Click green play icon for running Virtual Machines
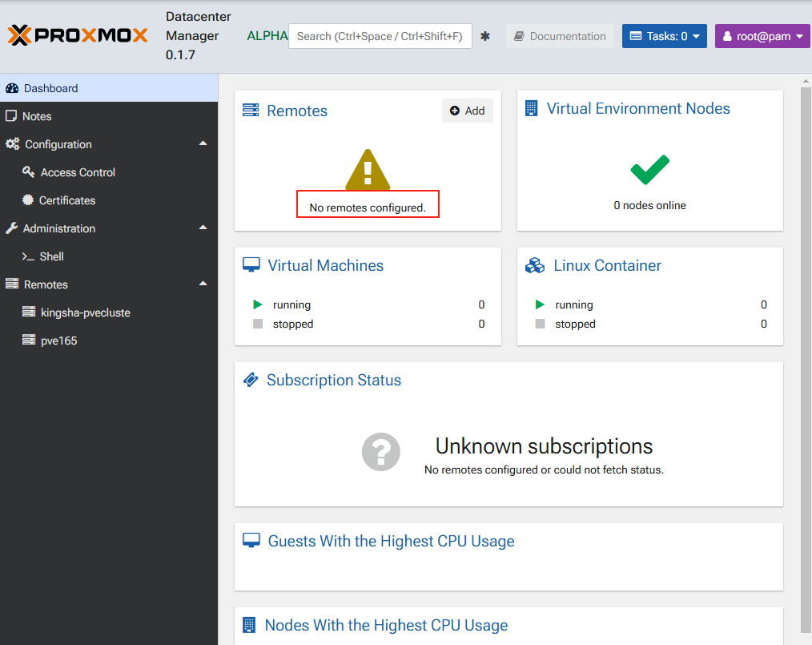 tap(257, 304)
